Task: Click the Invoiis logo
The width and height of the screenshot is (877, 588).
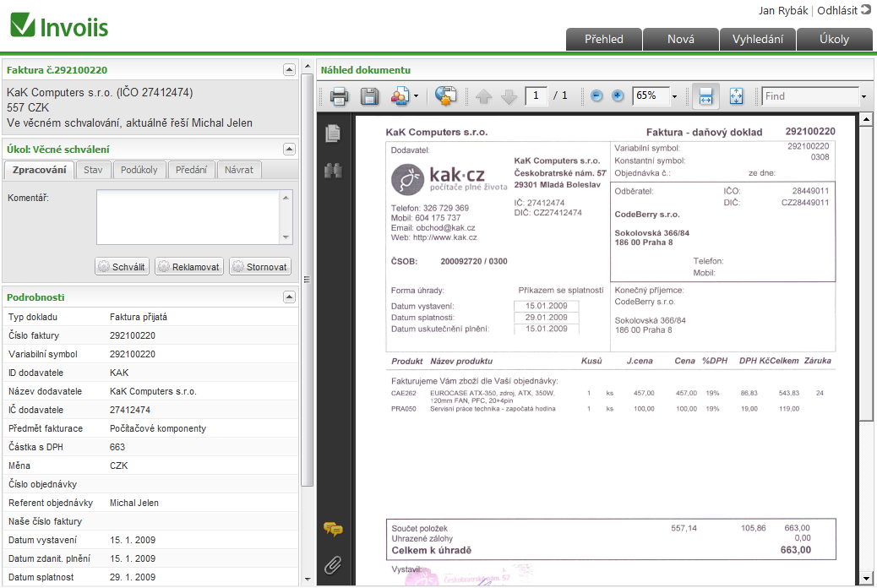Action: [x=59, y=26]
